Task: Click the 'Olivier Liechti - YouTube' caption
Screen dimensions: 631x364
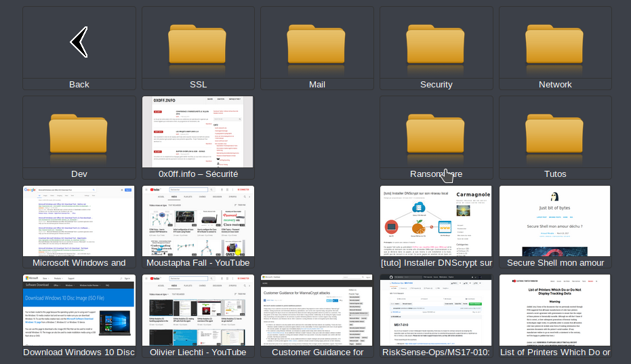Action: click(198, 352)
